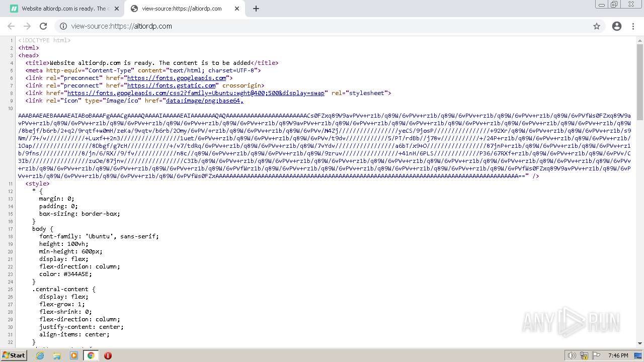
Task: Switch to 'Website altiordp.com is ready' tab
Action: pyautogui.click(x=64, y=9)
